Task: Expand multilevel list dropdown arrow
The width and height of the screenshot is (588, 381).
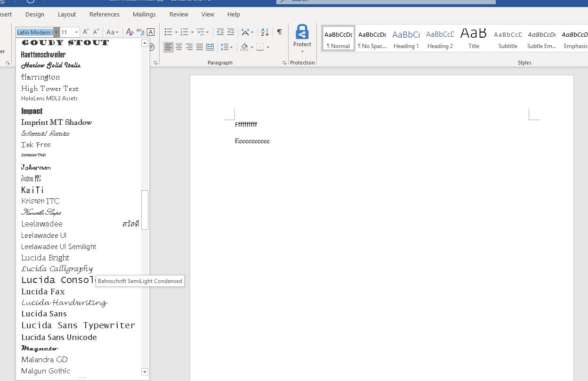Action: [208, 32]
